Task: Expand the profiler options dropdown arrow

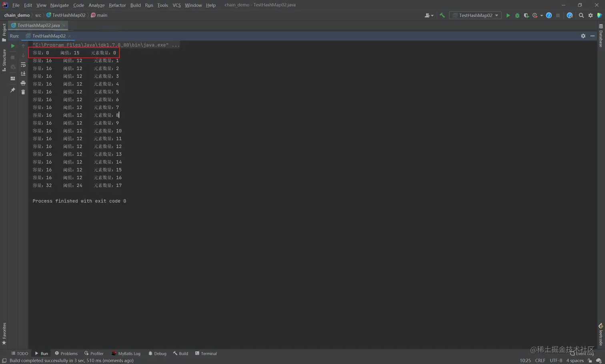Action: click(541, 16)
